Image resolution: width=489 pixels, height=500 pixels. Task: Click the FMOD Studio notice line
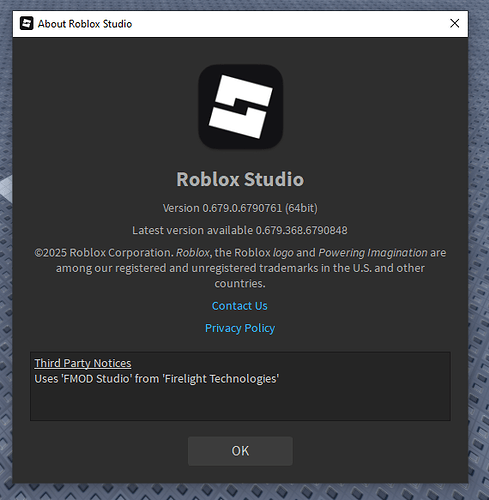(x=157, y=379)
